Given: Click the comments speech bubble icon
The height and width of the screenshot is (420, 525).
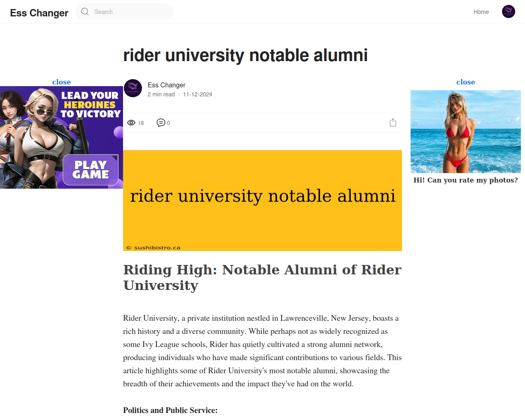Looking at the screenshot, I should [x=161, y=123].
